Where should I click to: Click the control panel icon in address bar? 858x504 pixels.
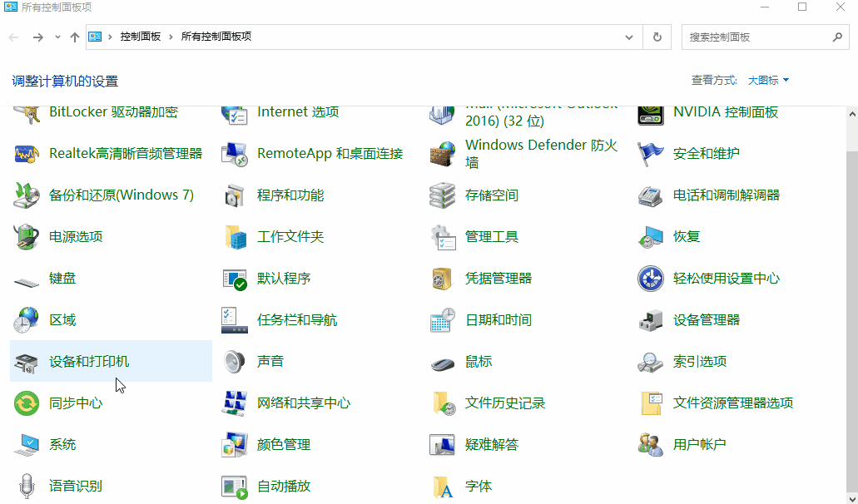pyautogui.click(x=95, y=37)
